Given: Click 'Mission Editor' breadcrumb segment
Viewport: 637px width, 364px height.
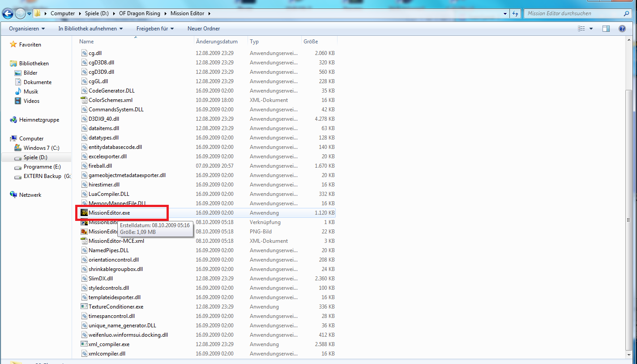Looking at the screenshot, I should point(187,13).
